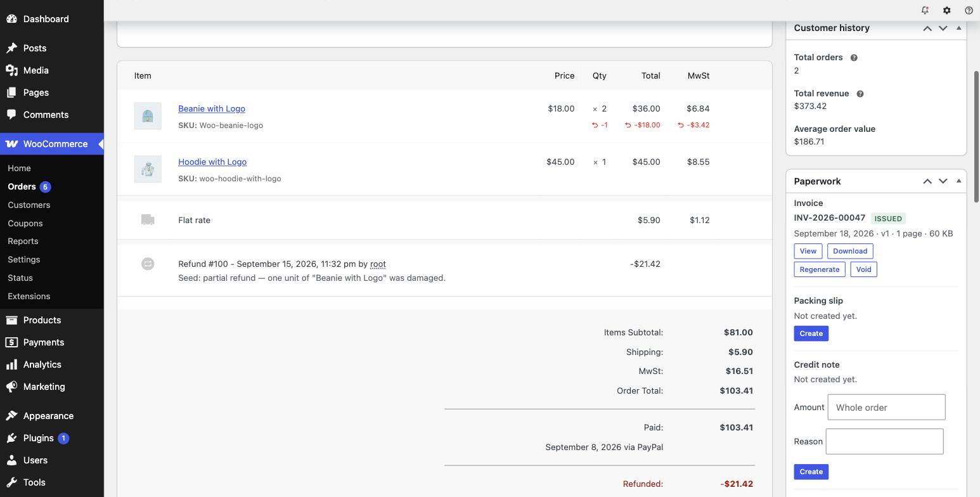Viewport: 980px width, 497px height.
Task: Focus the credit note Amount field
Action: pos(886,407)
